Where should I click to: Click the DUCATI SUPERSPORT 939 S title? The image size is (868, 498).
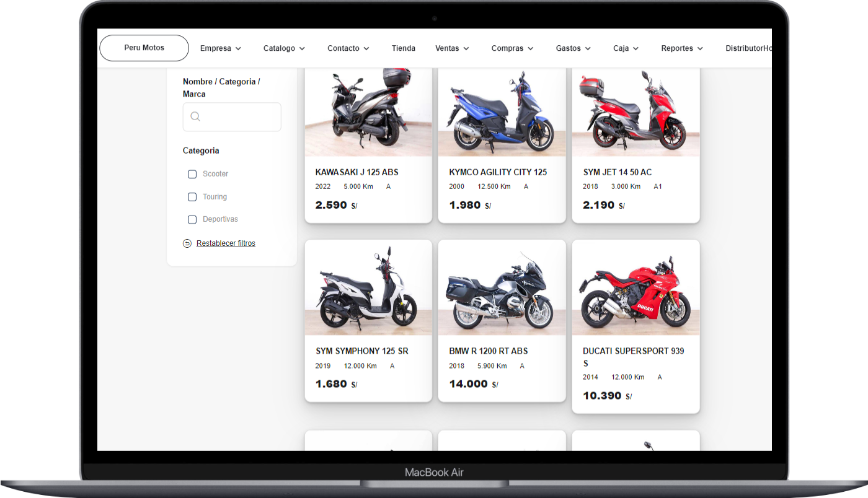(634, 357)
